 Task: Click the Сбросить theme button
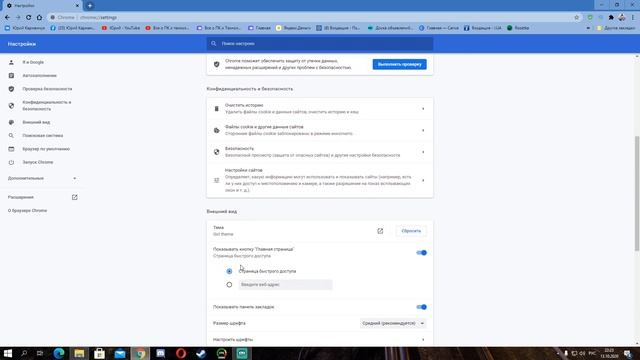(x=411, y=231)
